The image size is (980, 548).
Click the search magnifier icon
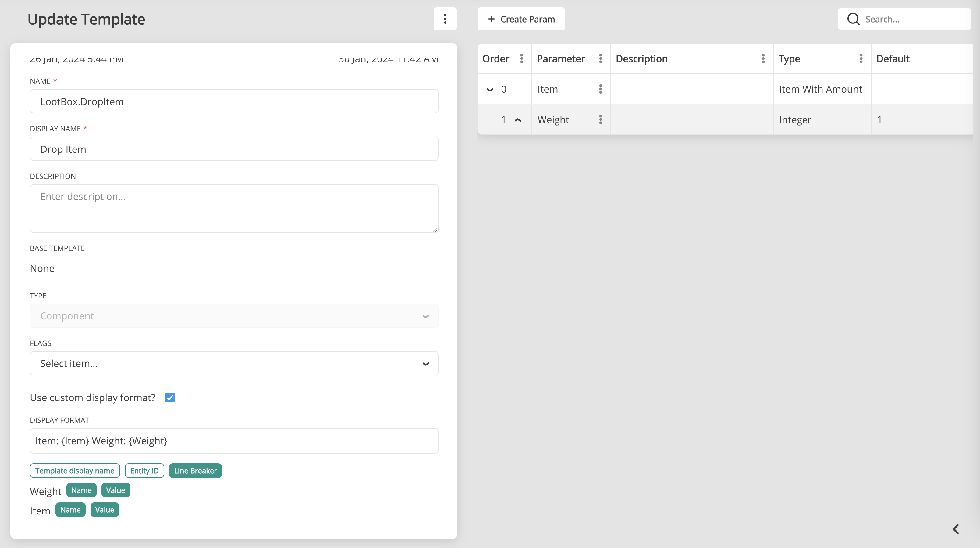[x=853, y=19]
